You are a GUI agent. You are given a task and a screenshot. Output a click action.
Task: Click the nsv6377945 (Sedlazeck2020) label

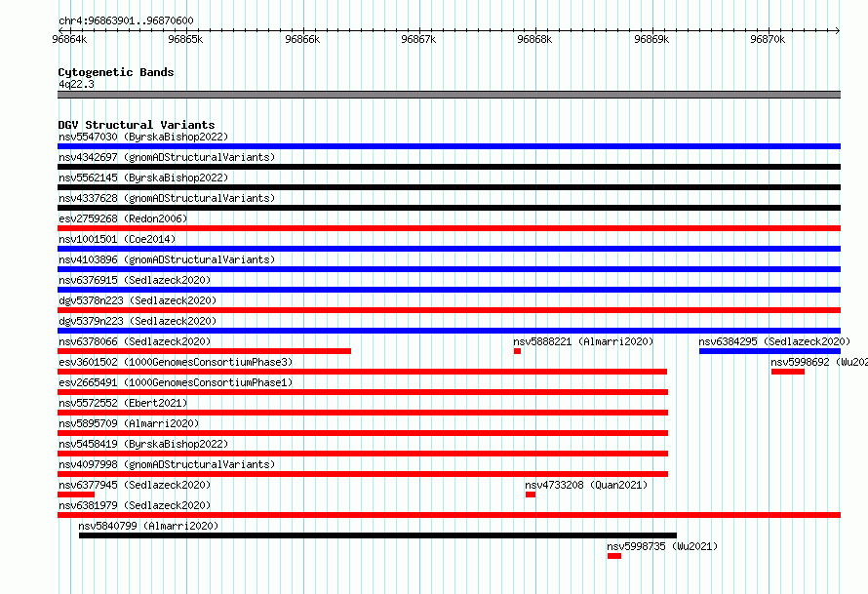[135, 485]
